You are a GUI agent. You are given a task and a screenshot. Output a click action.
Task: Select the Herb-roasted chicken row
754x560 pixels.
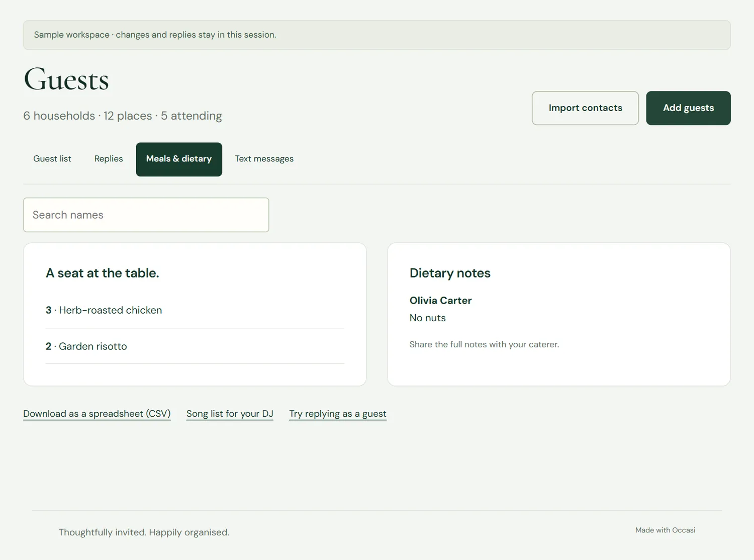(195, 310)
